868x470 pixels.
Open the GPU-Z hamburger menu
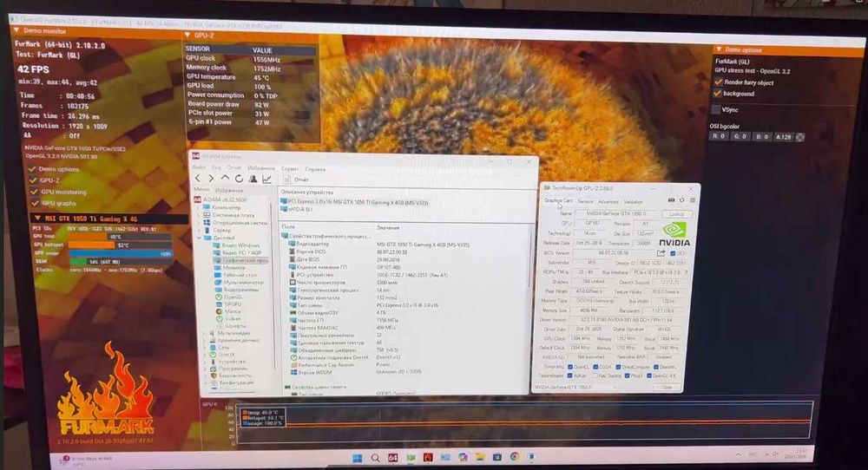[692, 200]
